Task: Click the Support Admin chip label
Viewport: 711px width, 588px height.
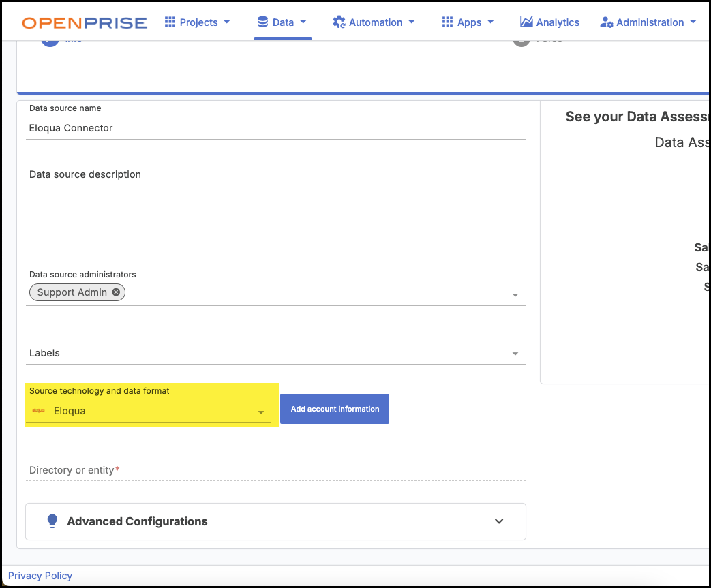Action: (x=72, y=292)
